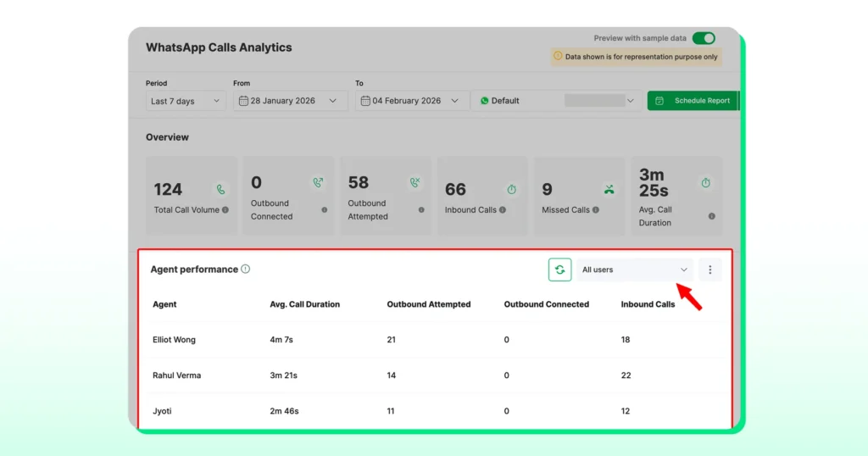Screen dimensions: 868x456
Task: Click the 3m 21s duration for Rahul Verma
Action: [283, 375]
